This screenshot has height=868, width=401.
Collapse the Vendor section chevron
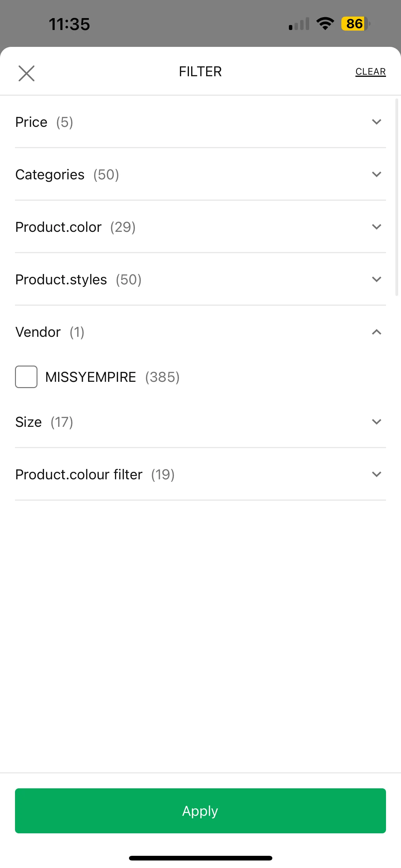pyautogui.click(x=376, y=332)
